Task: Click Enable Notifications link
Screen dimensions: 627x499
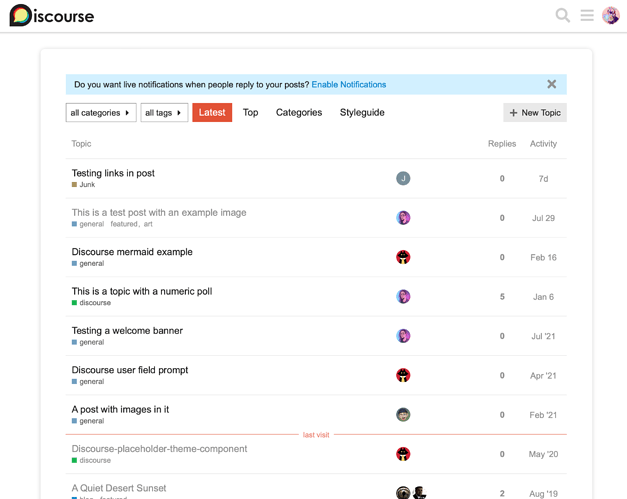Action: pyautogui.click(x=349, y=84)
